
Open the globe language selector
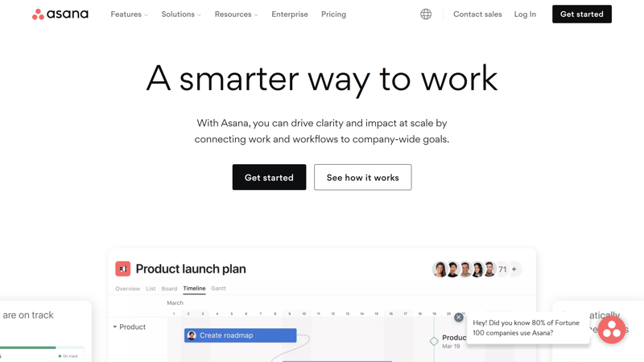[x=426, y=14]
